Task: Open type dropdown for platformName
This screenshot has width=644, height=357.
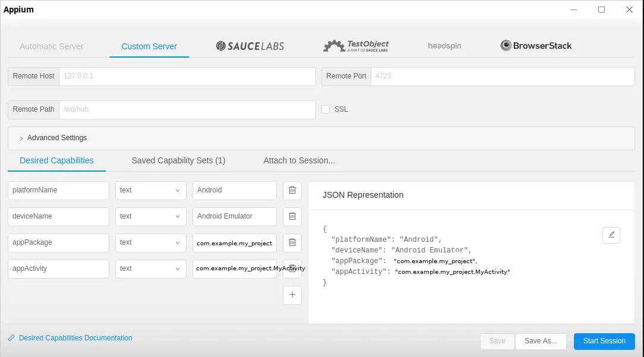Action: click(x=150, y=190)
